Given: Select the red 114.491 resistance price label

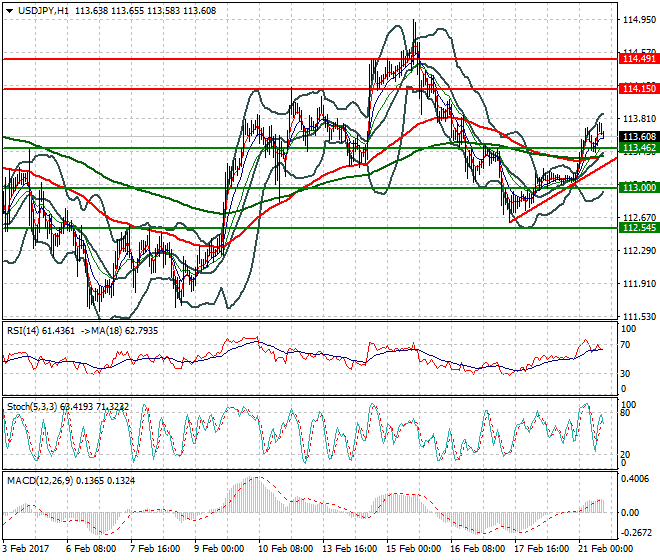Looking at the screenshot, I should tap(639, 59).
